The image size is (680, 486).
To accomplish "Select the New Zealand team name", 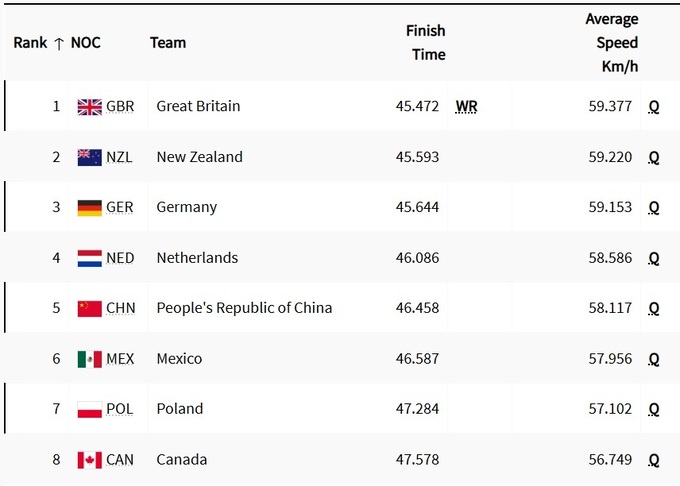I will (x=199, y=157).
